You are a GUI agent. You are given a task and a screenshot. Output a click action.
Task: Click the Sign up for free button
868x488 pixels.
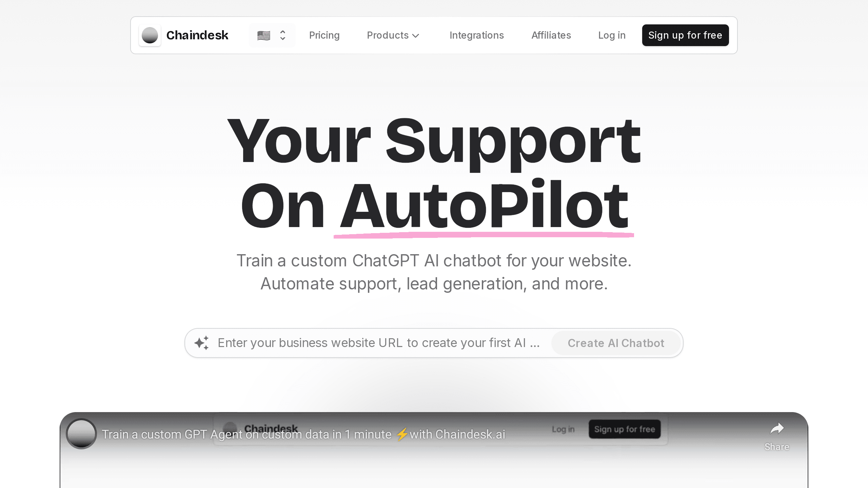click(x=685, y=35)
